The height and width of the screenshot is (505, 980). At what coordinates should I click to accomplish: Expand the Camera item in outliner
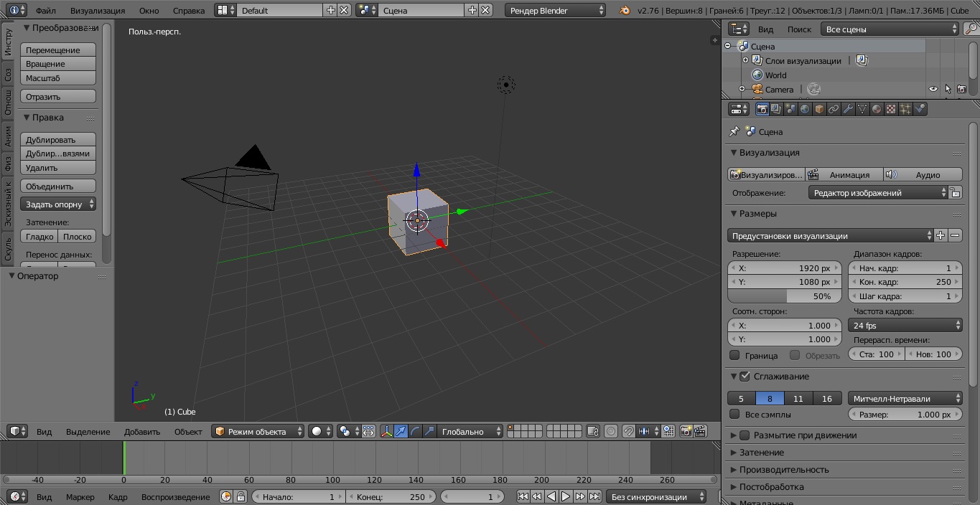point(742,89)
